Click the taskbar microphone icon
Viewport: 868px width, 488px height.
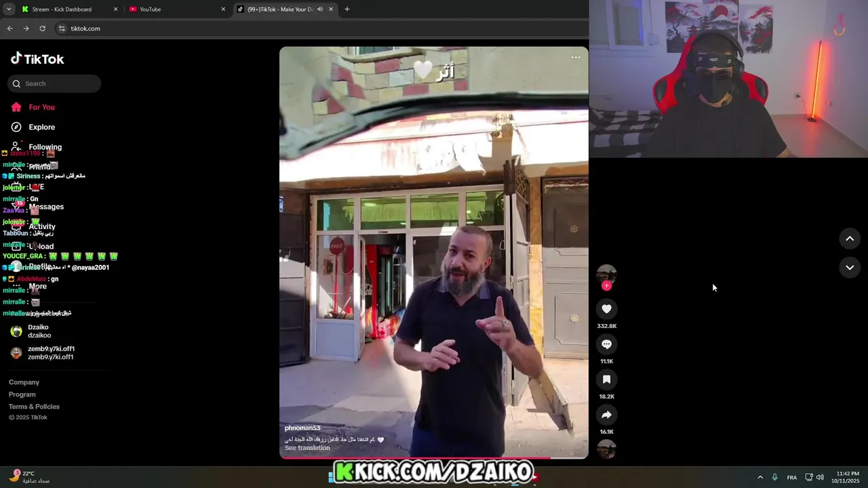[775, 477]
